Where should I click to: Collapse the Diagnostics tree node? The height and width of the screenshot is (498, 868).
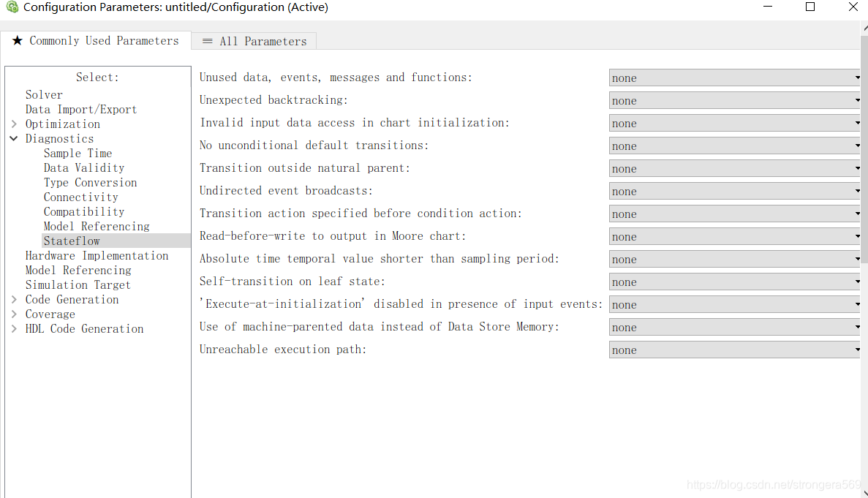click(13, 138)
